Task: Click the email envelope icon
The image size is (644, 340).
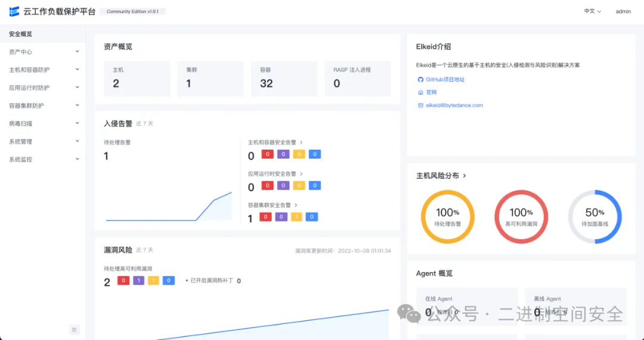Action: 420,106
